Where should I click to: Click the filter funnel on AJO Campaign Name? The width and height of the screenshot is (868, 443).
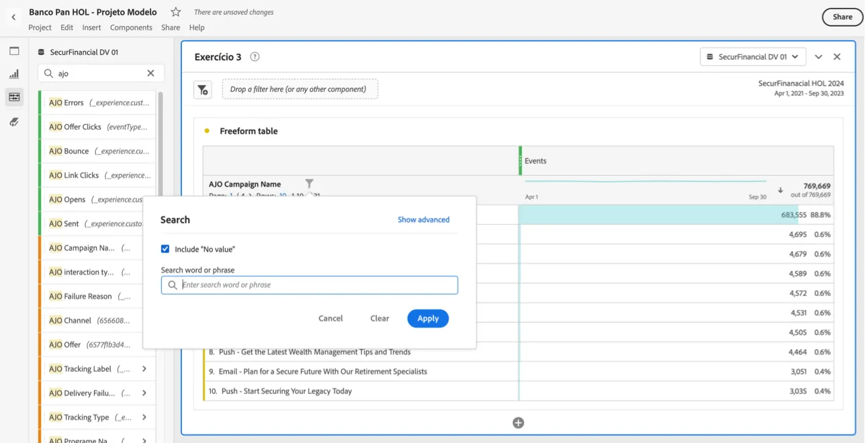pos(309,183)
